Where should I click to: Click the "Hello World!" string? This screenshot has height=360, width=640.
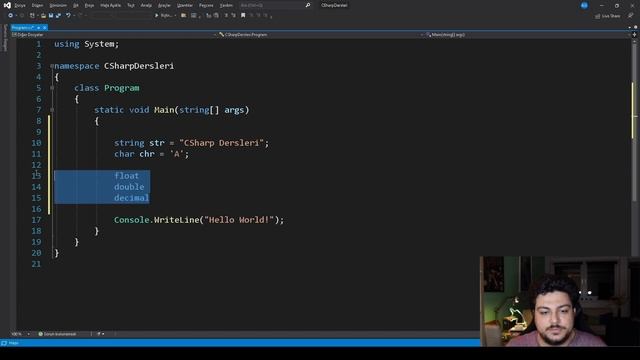(239, 220)
